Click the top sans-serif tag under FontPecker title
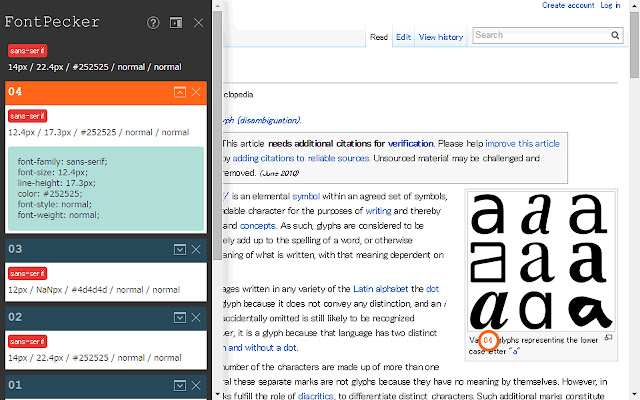The image size is (640, 400). tap(27, 51)
